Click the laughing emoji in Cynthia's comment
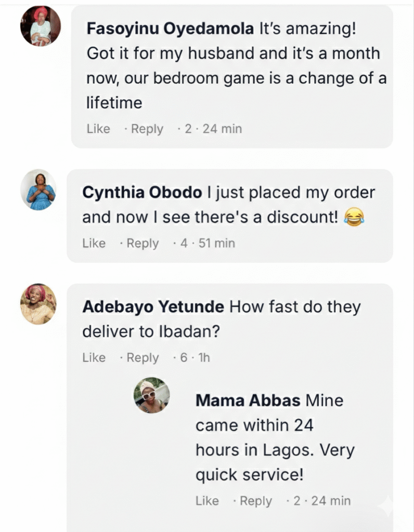414x532 pixels. (354, 218)
